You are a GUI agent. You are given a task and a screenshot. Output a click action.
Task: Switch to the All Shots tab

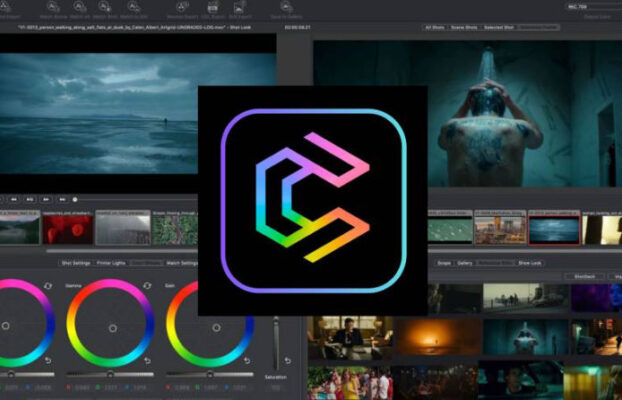point(435,27)
